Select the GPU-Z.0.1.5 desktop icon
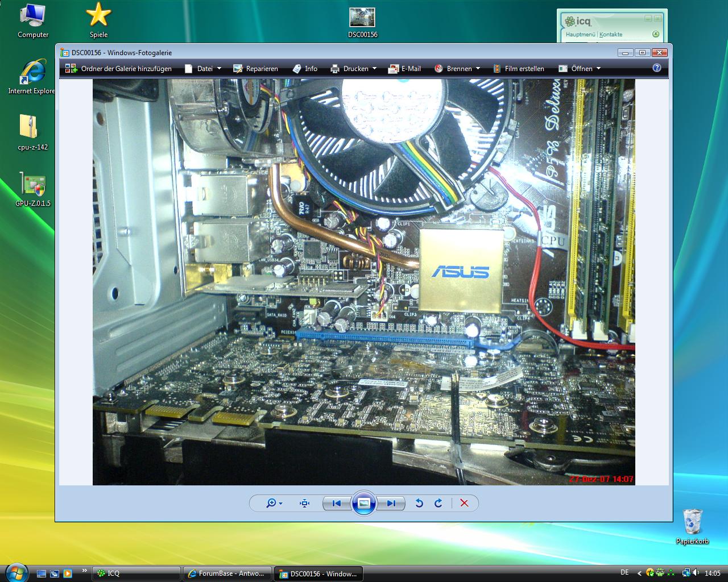The width and height of the screenshot is (728, 582). (x=32, y=189)
